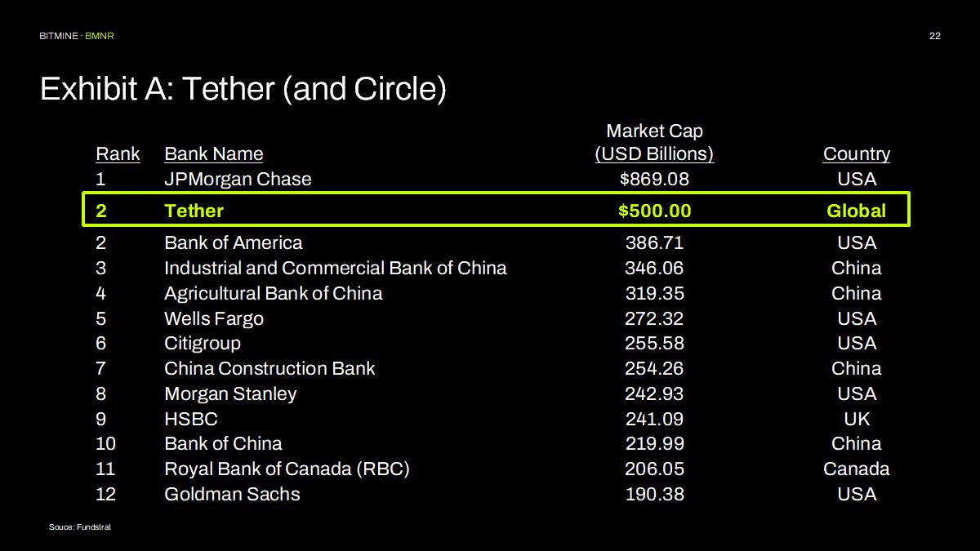Click the Bank Name column header
The width and height of the screenshot is (980, 551).
coord(213,154)
